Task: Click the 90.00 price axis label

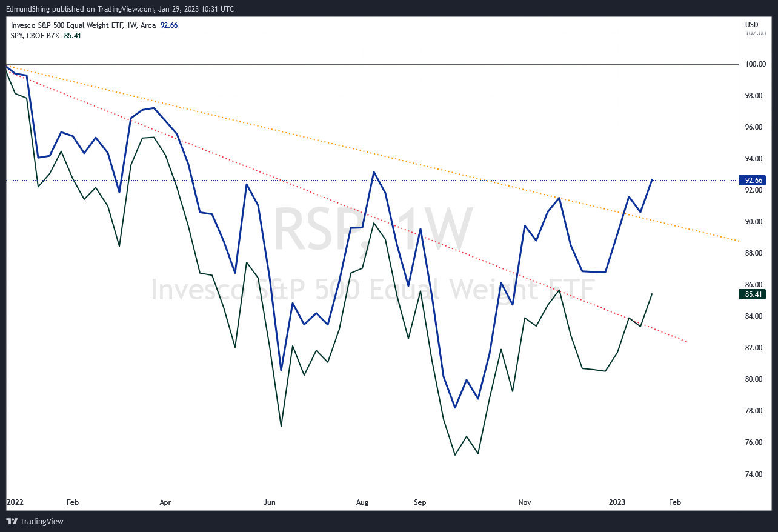Action: coord(754,222)
